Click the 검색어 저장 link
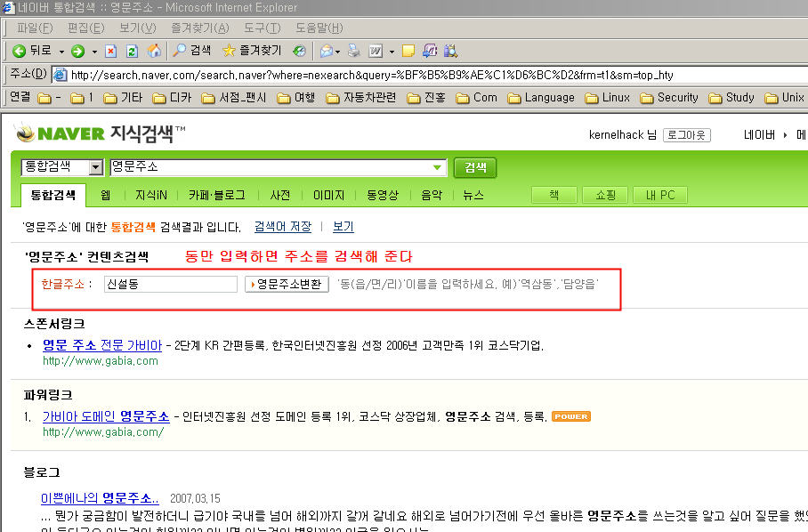 (x=283, y=227)
